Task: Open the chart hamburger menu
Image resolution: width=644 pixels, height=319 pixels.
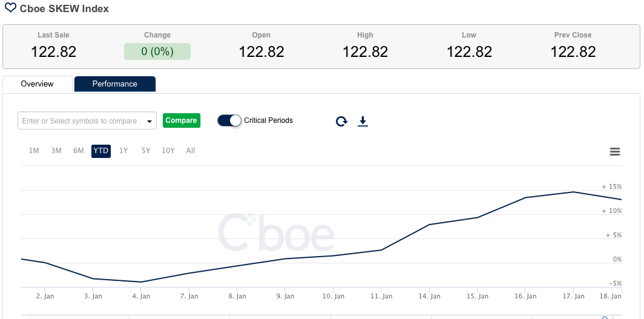Action: tap(615, 151)
